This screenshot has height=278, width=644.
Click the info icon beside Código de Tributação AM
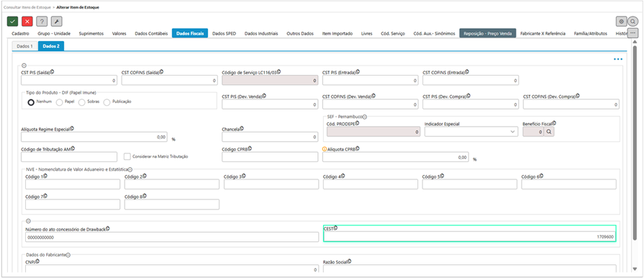click(x=73, y=148)
